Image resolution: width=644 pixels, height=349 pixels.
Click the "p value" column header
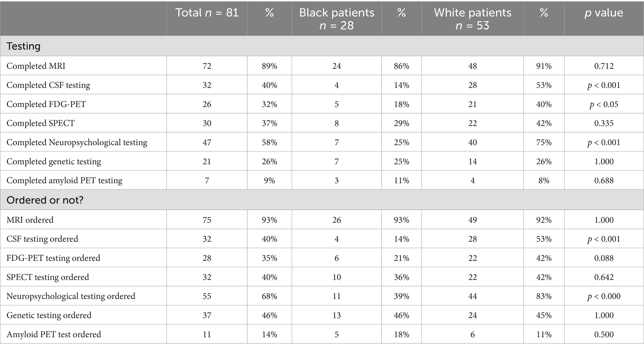[x=604, y=13]
